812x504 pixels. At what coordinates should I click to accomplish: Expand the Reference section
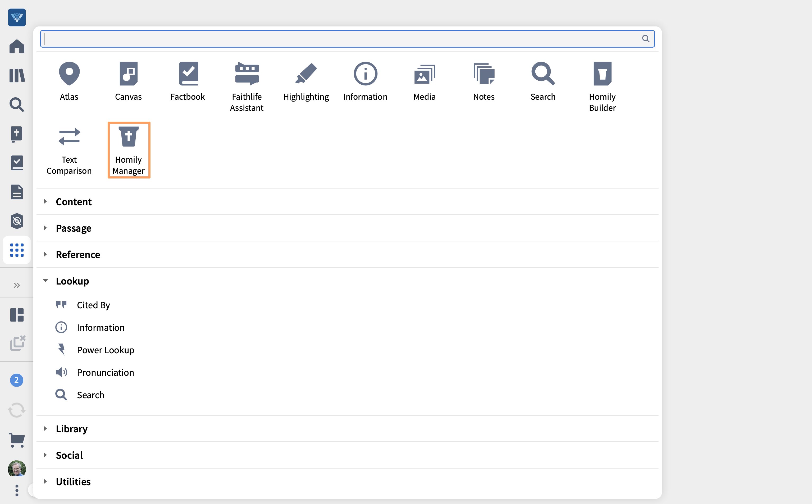pos(347,254)
